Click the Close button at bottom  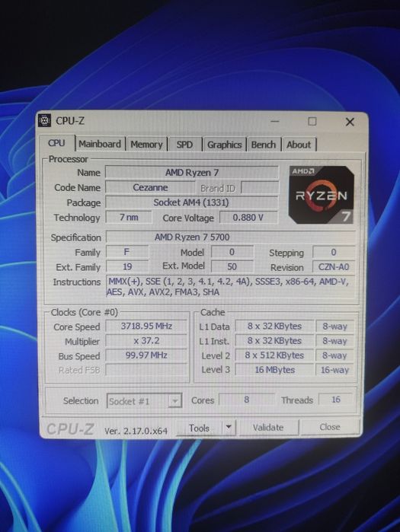pos(330,427)
